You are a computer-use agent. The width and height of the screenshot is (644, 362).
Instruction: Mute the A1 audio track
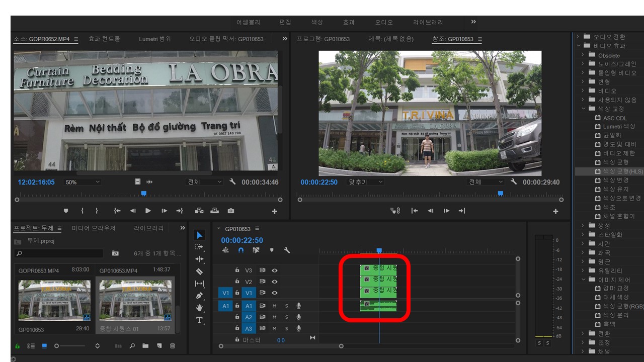click(275, 305)
